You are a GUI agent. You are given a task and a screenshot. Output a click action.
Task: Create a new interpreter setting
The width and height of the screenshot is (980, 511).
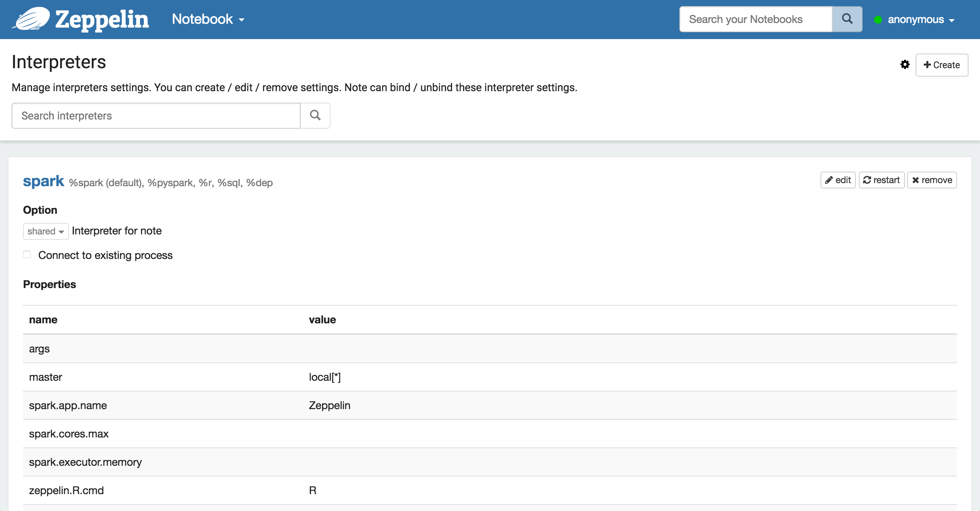[x=942, y=65]
